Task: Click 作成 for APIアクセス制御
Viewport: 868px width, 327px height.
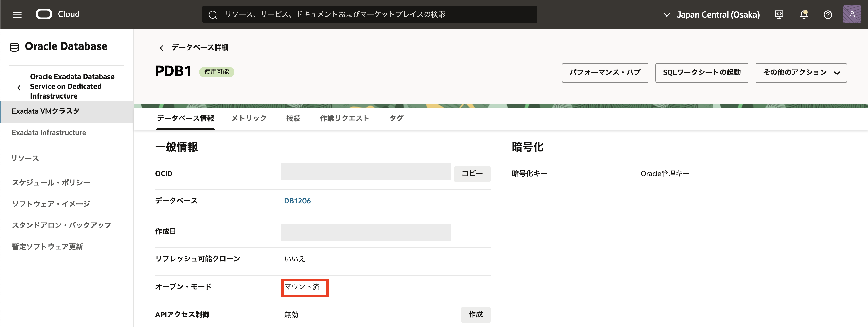Action: pyautogui.click(x=475, y=314)
